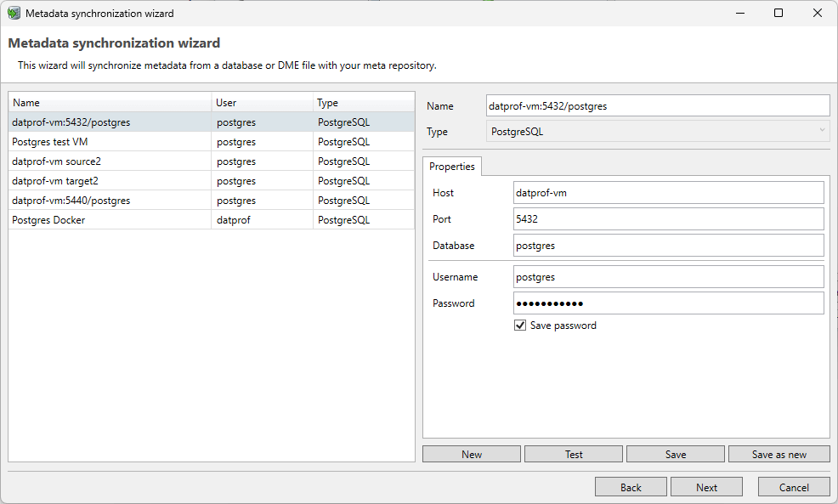Uncheck the Save password checkbox
Viewport: 838px width, 504px height.
(x=519, y=325)
